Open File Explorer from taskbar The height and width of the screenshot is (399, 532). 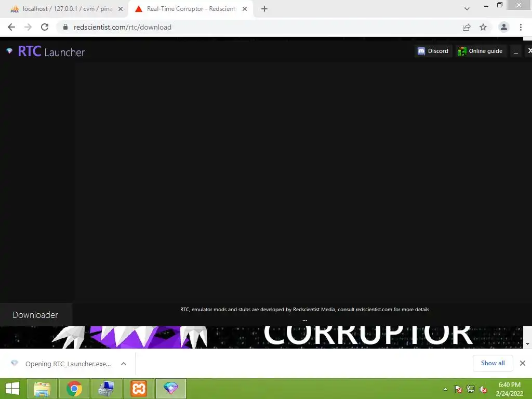[x=42, y=389]
